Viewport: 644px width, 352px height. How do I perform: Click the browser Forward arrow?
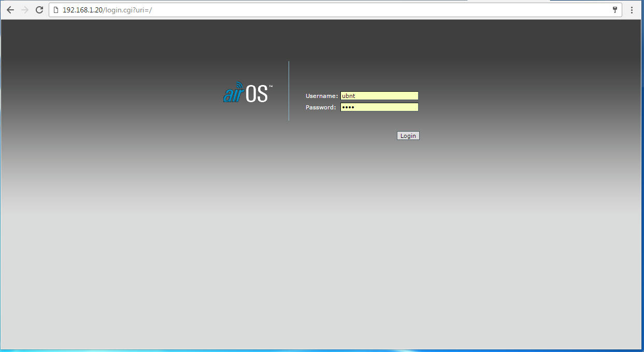(24, 10)
